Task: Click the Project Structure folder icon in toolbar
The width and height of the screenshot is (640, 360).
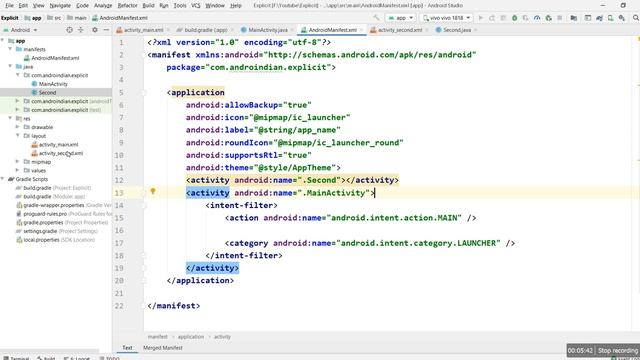Action: point(573,18)
